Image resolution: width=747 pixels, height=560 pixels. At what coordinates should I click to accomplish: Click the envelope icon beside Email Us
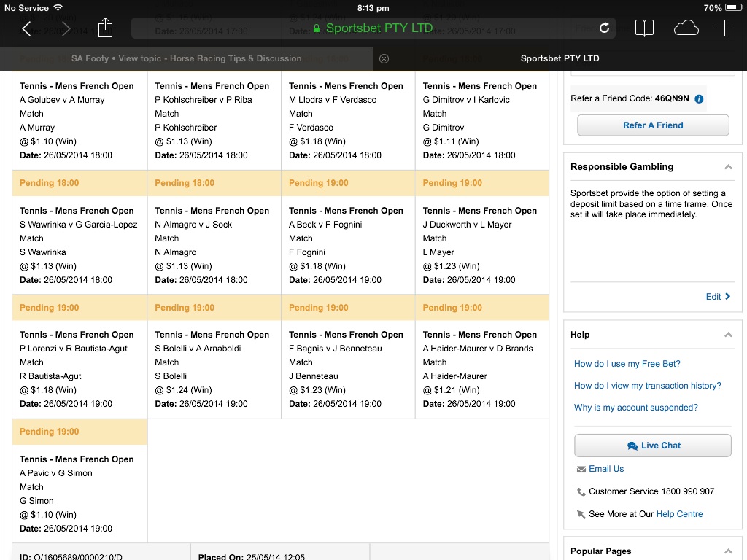pos(581,470)
